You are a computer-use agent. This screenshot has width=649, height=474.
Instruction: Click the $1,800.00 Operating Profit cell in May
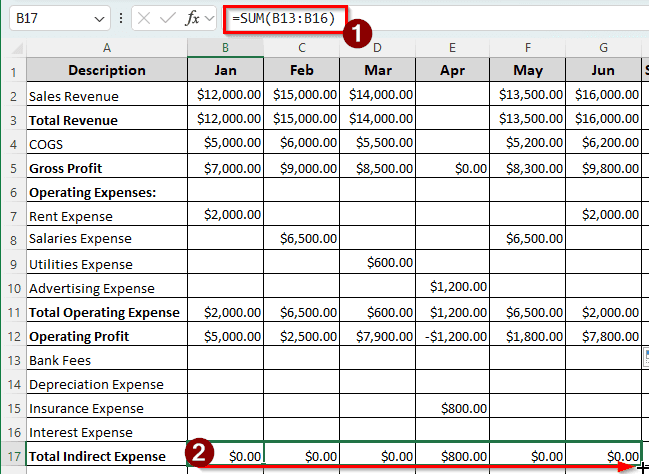(x=528, y=334)
